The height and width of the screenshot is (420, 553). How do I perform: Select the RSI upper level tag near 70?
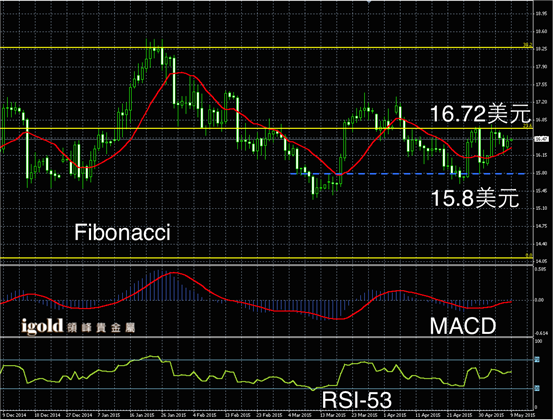point(537,360)
